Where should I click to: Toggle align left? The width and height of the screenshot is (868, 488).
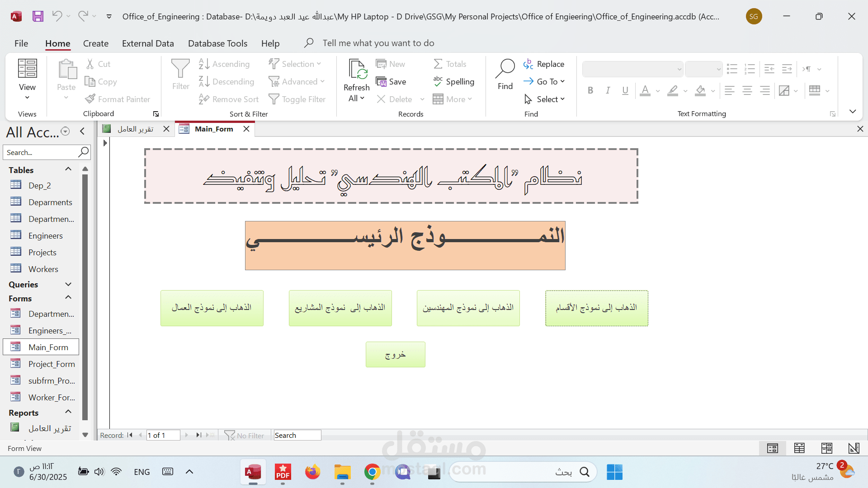(729, 91)
